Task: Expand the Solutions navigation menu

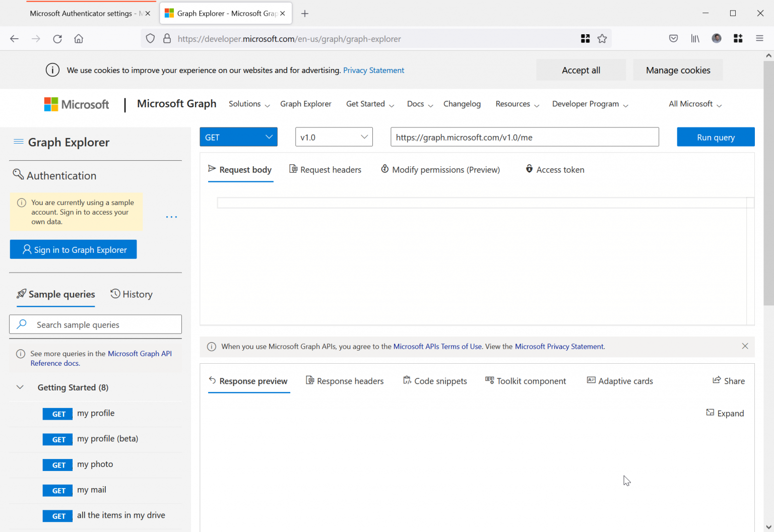Action: coord(249,104)
